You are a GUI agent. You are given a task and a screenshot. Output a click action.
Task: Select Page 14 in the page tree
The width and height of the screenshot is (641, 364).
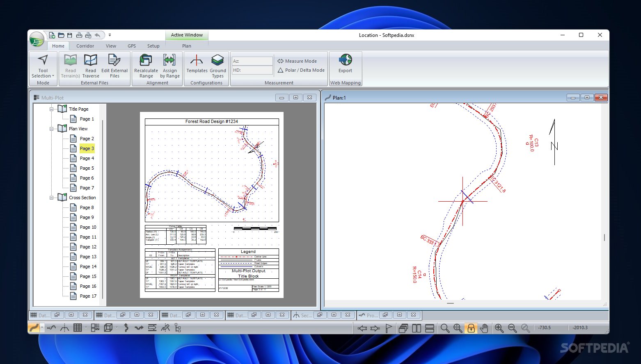[88, 266]
